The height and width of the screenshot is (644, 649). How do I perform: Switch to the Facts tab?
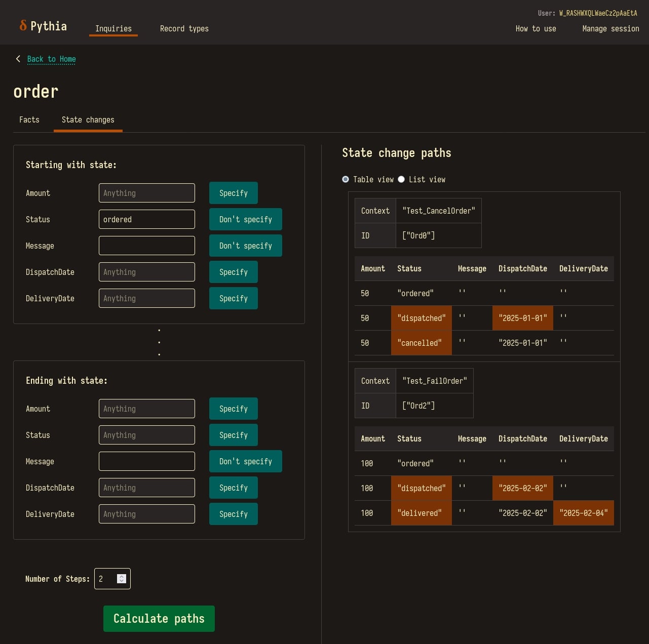point(29,120)
